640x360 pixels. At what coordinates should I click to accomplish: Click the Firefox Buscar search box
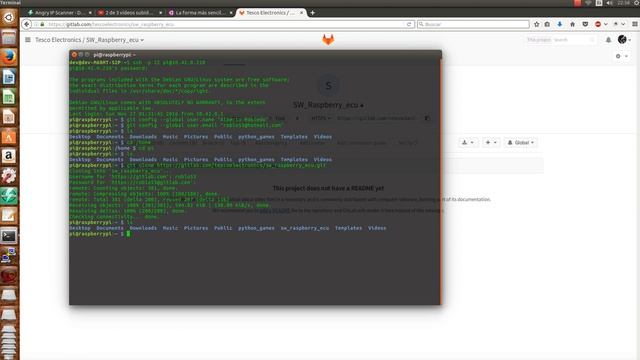(x=473, y=24)
